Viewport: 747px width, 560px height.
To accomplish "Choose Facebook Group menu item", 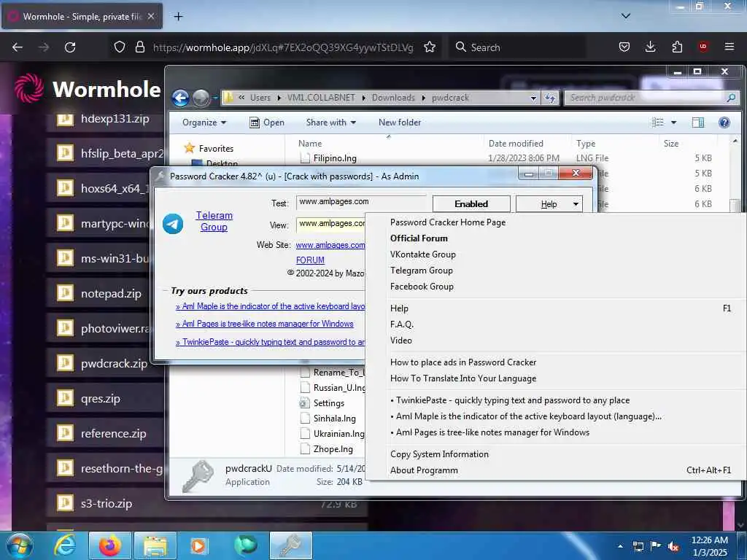I will click(x=422, y=286).
